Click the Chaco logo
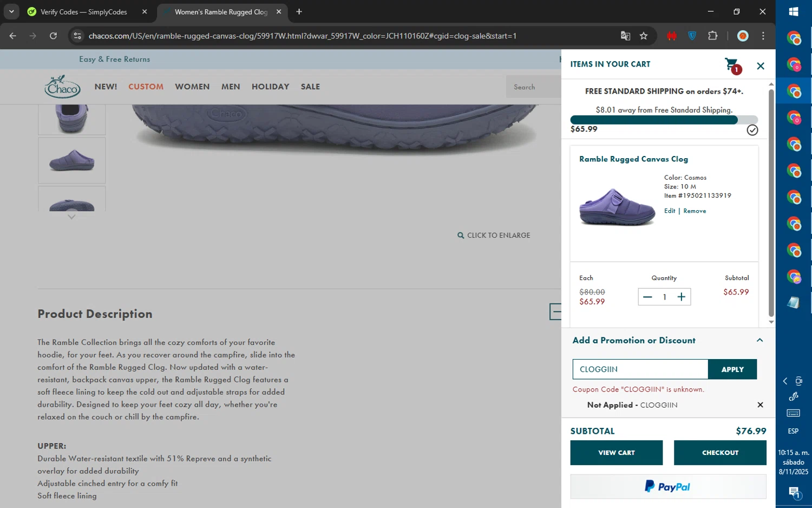The image size is (812, 508). pos(62,87)
